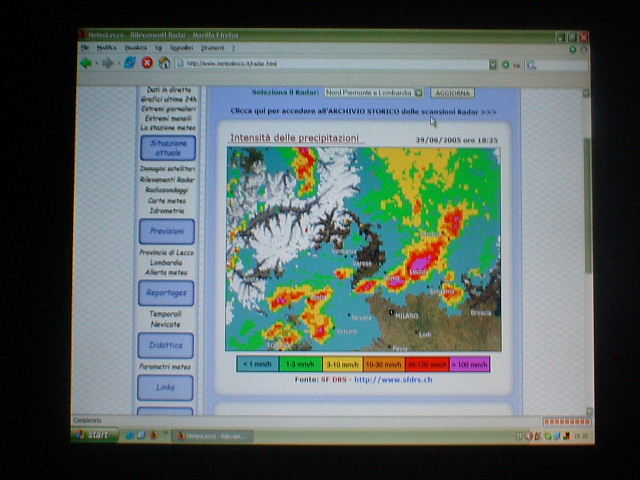Expand the radar selection dropdown
This screenshot has width=640, height=480.
point(418,92)
